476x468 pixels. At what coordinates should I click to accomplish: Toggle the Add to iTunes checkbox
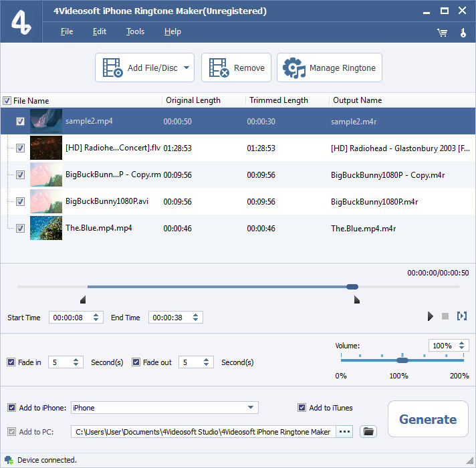point(302,407)
